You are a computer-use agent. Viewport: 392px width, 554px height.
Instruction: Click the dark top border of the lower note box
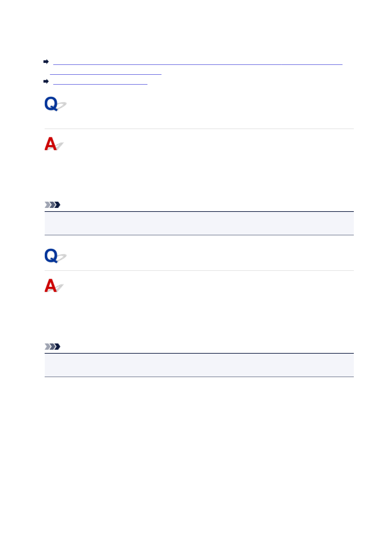click(199, 353)
